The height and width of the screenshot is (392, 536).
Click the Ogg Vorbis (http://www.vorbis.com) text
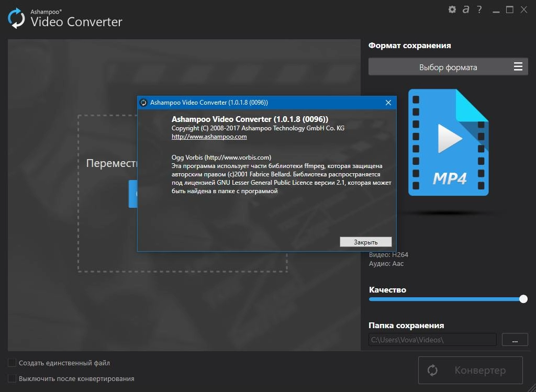coord(221,158)
